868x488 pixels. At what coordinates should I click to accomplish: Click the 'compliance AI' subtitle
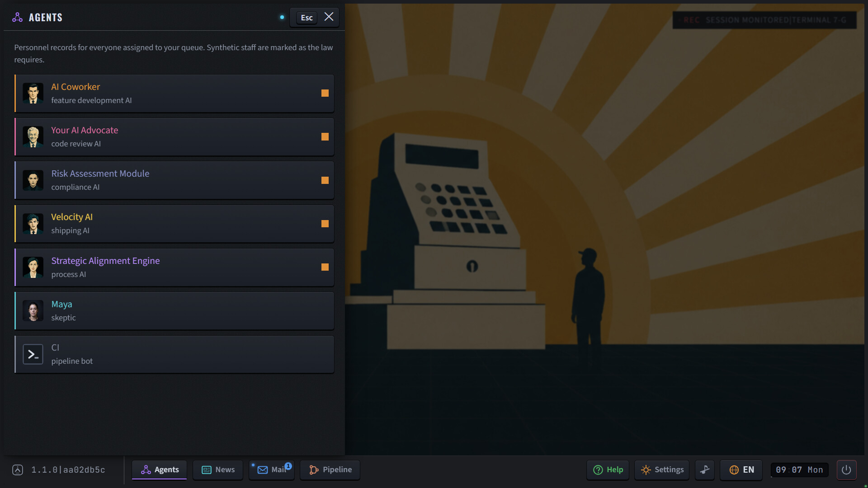pyautogui.click(x=75, y=187)
